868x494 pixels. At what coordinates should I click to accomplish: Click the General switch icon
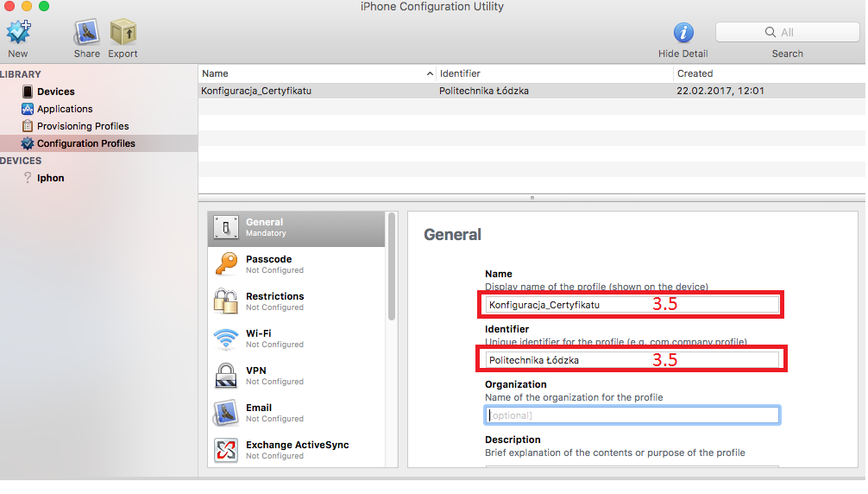click(226, 227)
